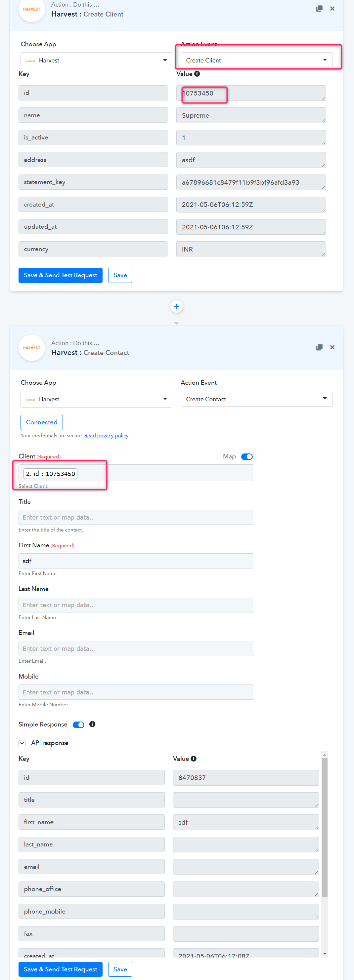
Task: Open the Read privacy policy link
Action: pyautogui.click(x=106, y=436)
